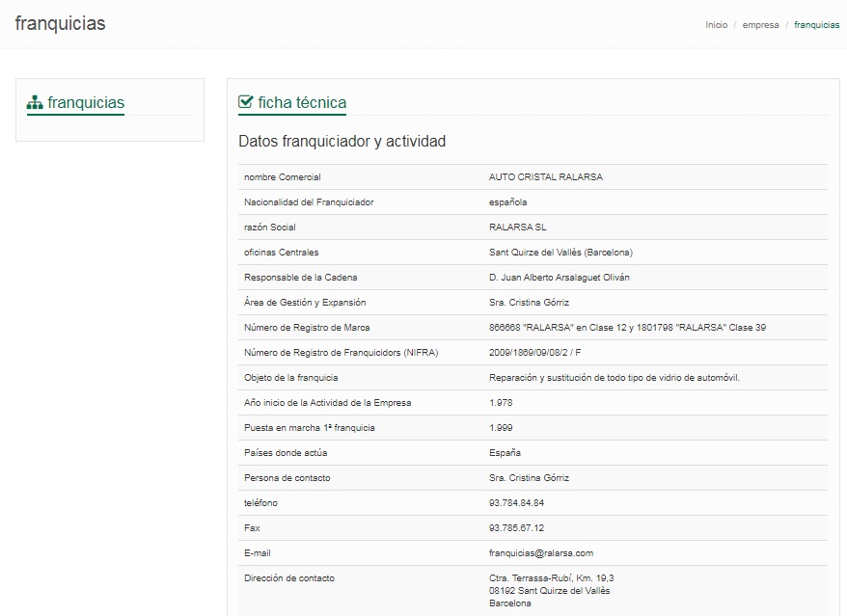This screenshot has width=847, height=616.
Task: Select 'Sra. Cristina Górriz' in the Área de Gestión row
Action: pos(529,303)
